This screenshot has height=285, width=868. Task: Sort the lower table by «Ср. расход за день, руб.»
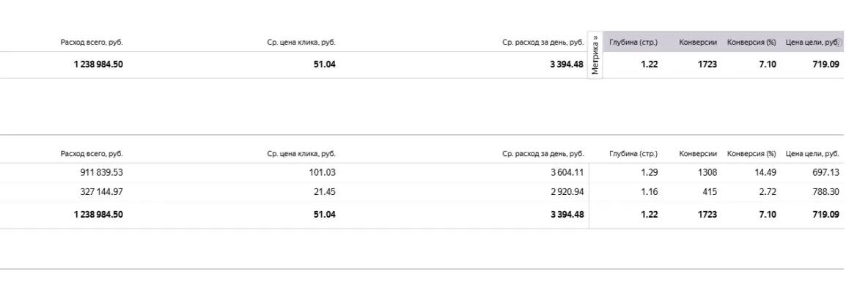(543, 153)
